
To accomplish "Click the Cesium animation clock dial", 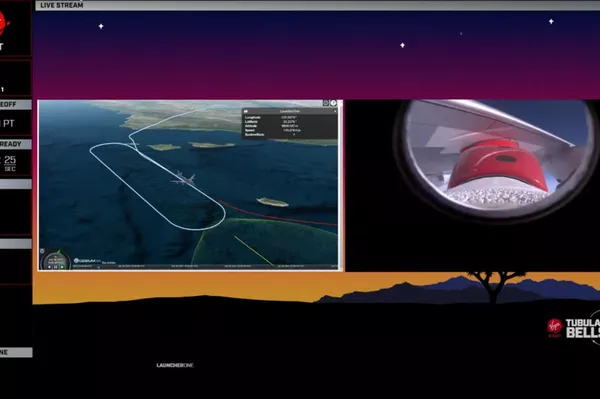I will 56,260.
